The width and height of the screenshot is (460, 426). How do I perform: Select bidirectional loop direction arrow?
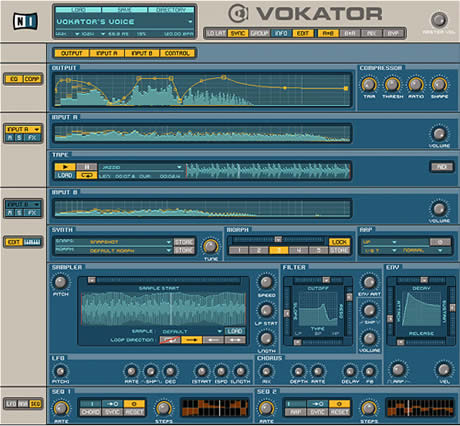pos(235,340)
